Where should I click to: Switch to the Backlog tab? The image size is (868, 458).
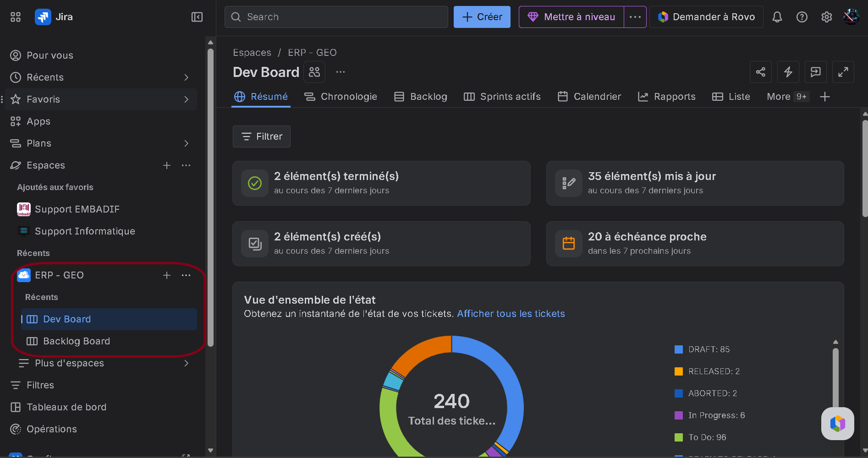(421, 97)
